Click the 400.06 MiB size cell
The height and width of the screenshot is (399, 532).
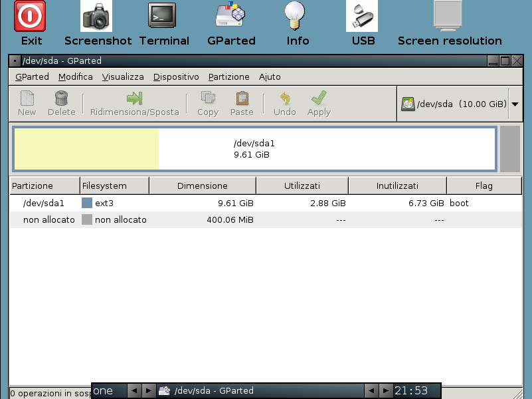tap(230, 219)
